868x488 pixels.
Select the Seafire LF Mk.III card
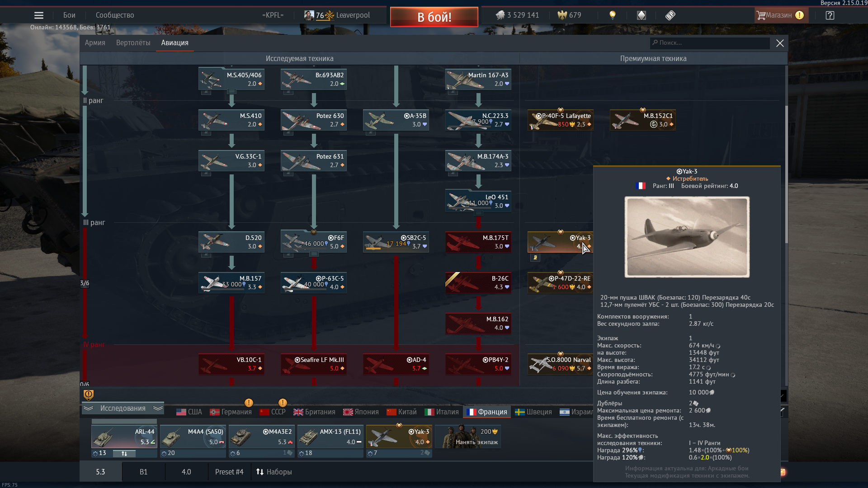click(314, 364)
